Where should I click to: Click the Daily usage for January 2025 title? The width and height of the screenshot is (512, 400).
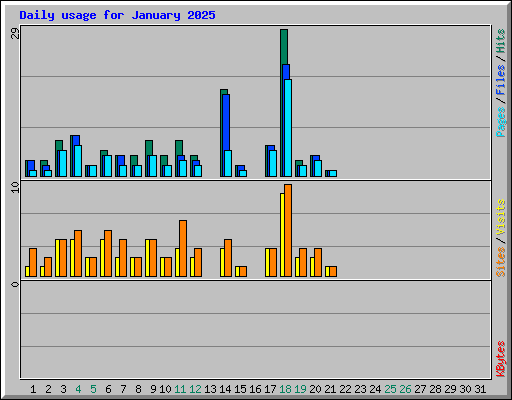117,15
